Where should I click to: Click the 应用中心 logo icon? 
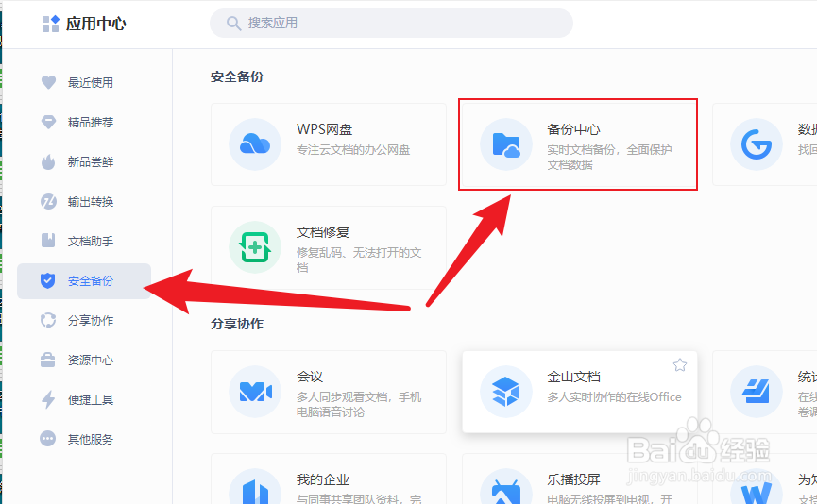coord(51,24)
